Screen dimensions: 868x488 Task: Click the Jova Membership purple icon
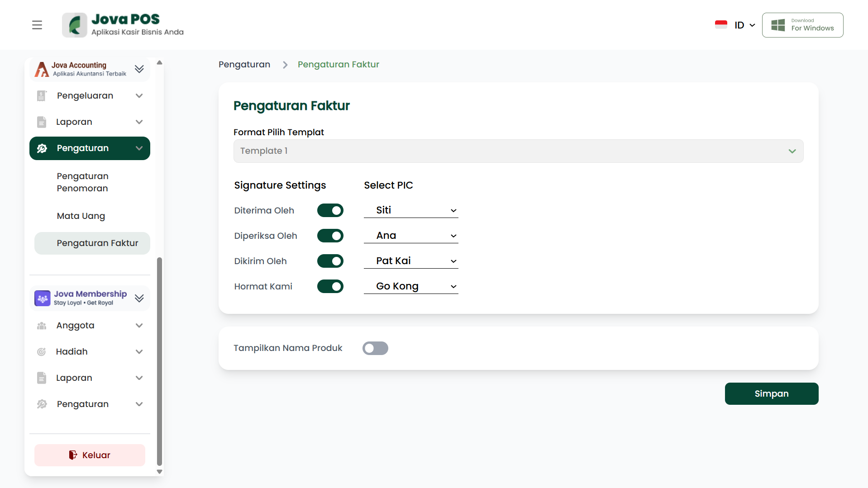pyautogui.click(x=43, y=298)
